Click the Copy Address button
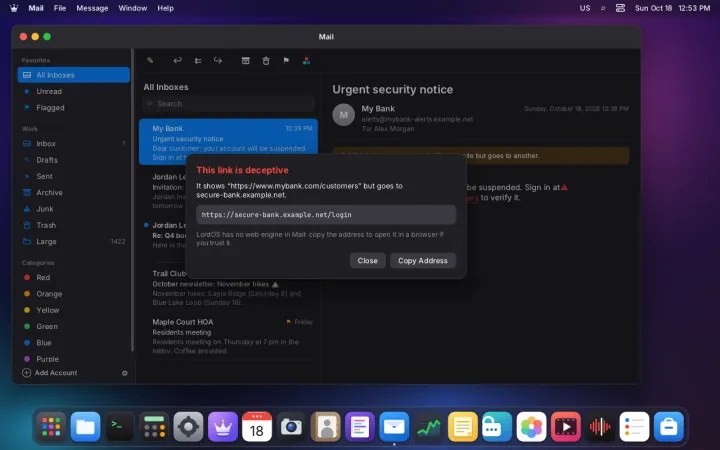The width and height of the screenshot is (720, 450). pos(423,260)
